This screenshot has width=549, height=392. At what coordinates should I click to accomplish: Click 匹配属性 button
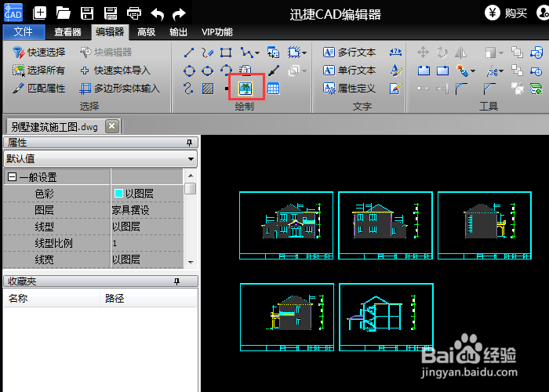coord(39,88)
